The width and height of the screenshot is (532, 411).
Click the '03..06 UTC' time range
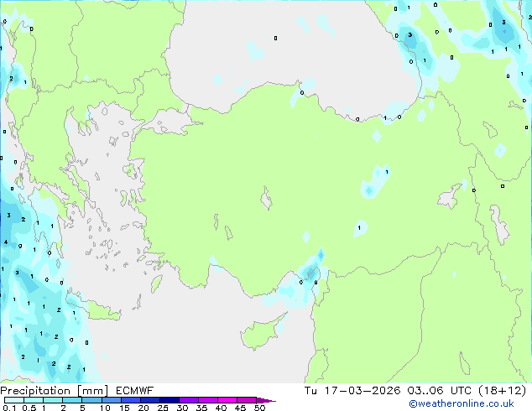pyautogui.click(x=440, y=391)
